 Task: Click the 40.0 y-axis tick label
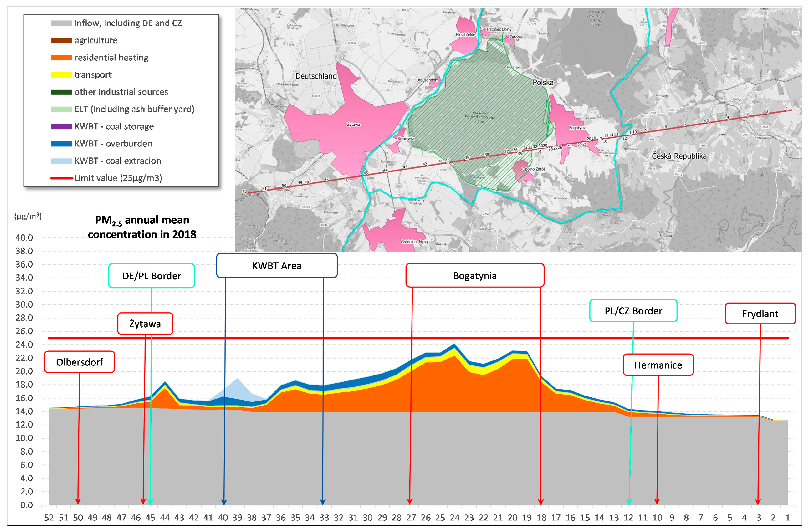[24, 238]
